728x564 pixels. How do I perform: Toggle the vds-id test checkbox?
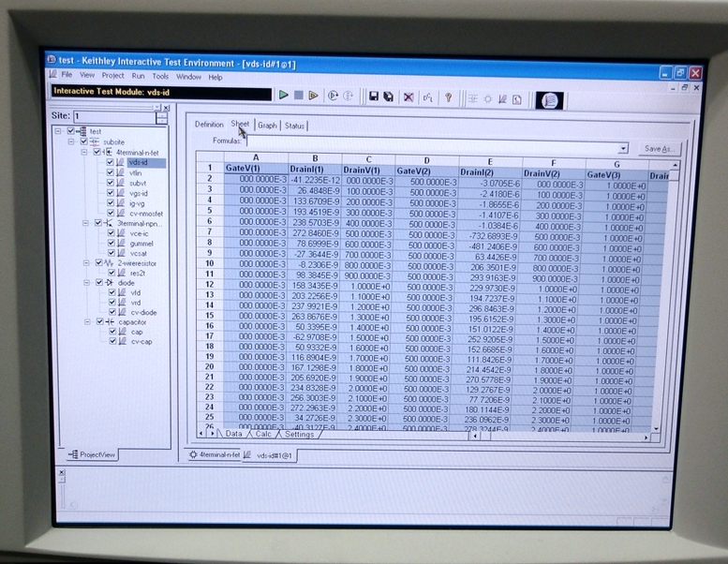[x=110, y=162]
